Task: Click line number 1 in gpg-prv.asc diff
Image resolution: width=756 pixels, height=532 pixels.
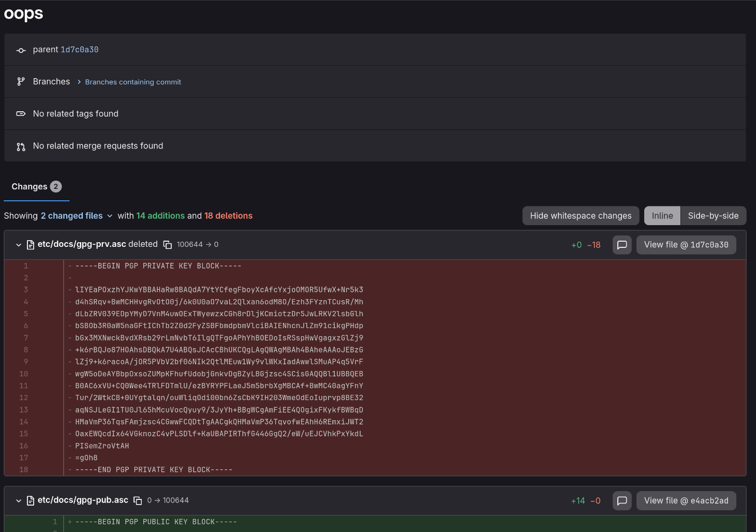Action: [x=26, y=266]
